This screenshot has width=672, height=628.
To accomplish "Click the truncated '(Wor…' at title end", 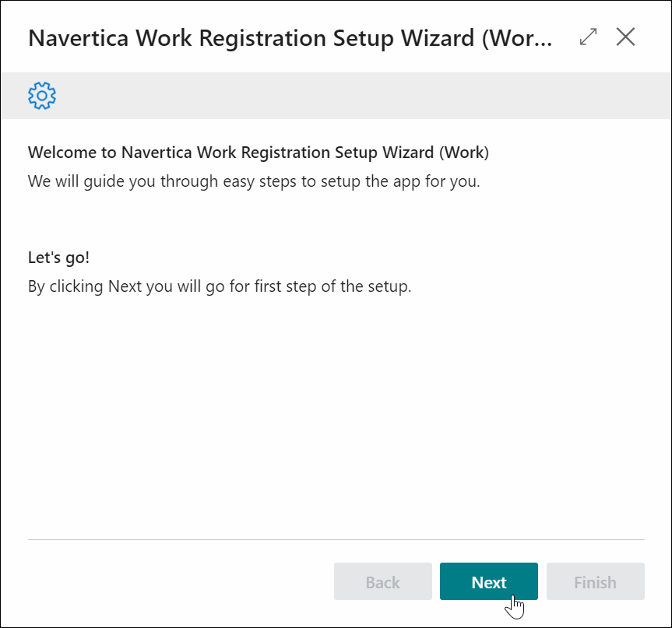I will click(x=517, y=39).
